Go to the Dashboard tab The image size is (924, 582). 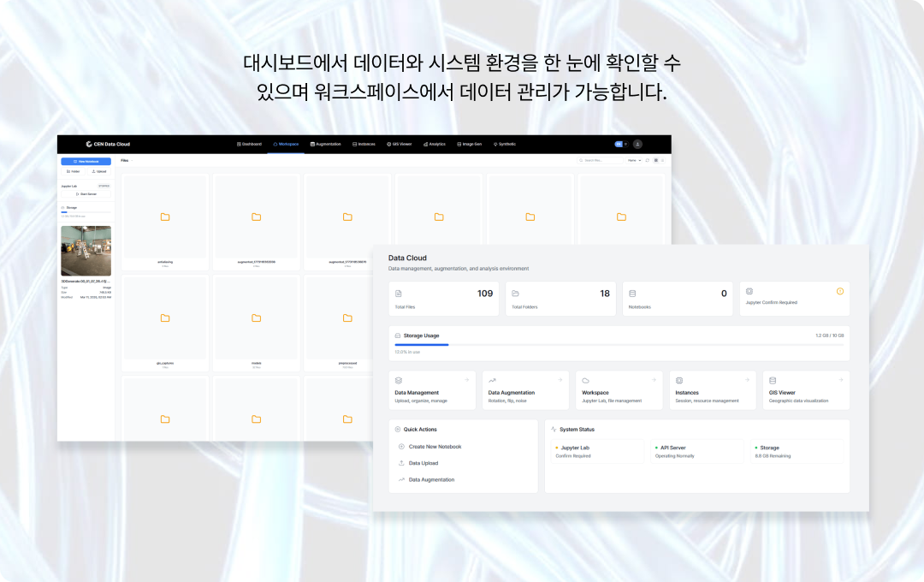(x=249, y=144)
